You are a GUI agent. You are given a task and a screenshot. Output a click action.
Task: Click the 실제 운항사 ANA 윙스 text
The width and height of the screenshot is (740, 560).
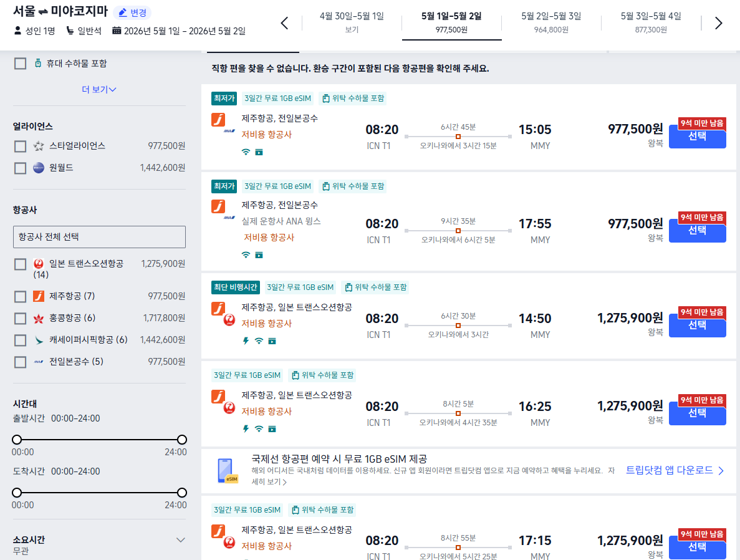pyautogui.click(x=281, y=221)
